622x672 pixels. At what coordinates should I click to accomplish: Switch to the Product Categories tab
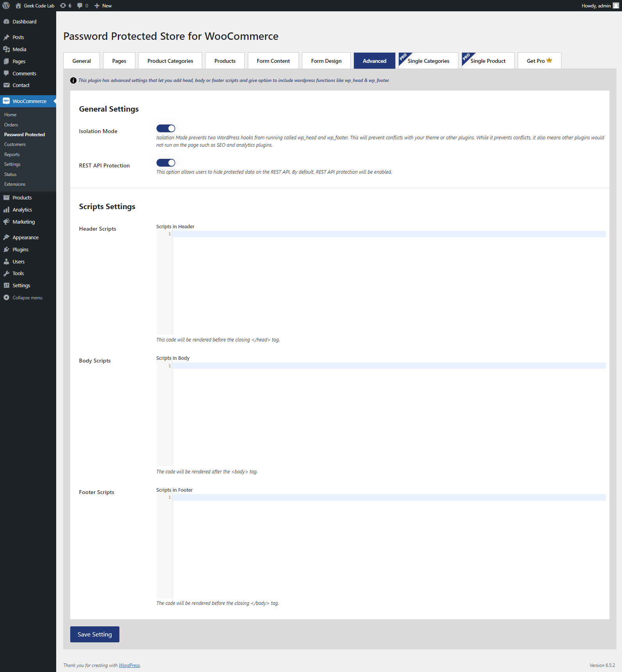click(x=170, y=61)
